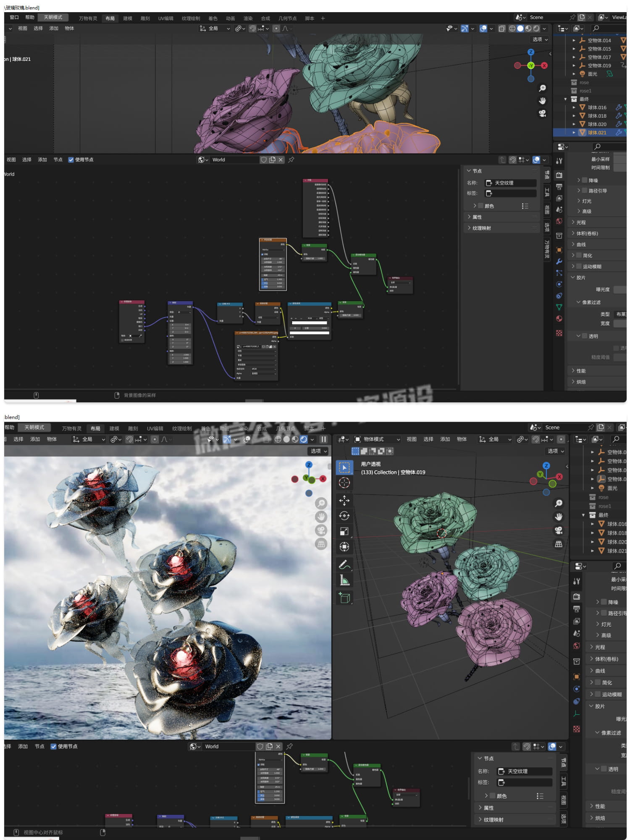Toggle camera view in bottom-right viewport
The image size is (630, 840).
pyautogui.click(x=559, y=530)
